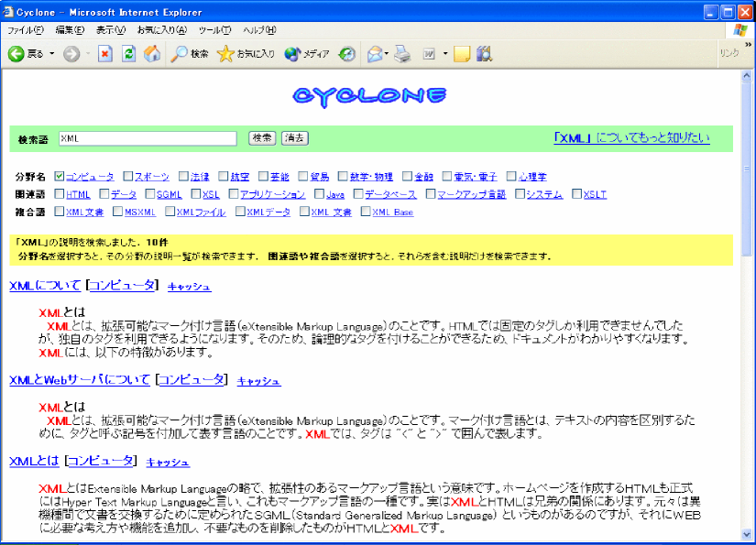
Task: Open the マークアップ言語 related-term link
Action: [x=472, y=195]
